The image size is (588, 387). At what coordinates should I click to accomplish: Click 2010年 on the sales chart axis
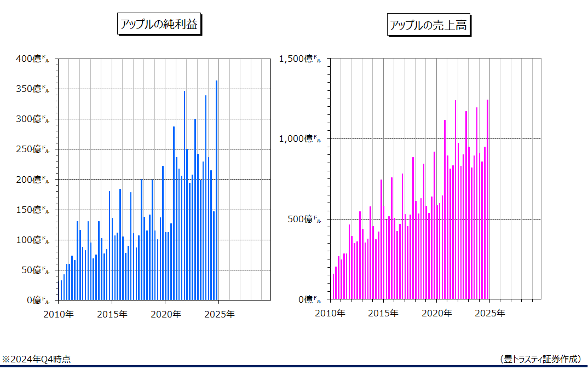[x=330, y=313]
